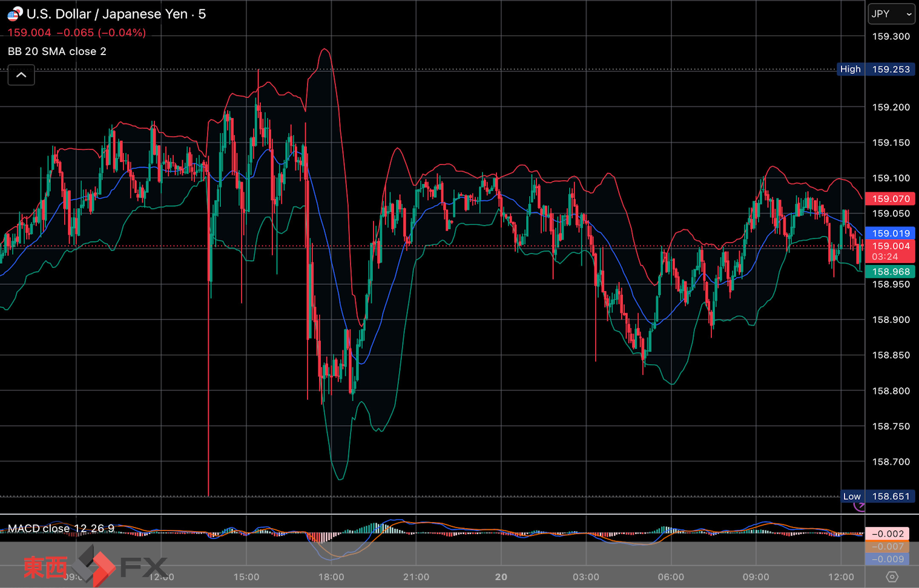
Task: Click the date 20 time axis label
Action: click(x=501, y=577)
